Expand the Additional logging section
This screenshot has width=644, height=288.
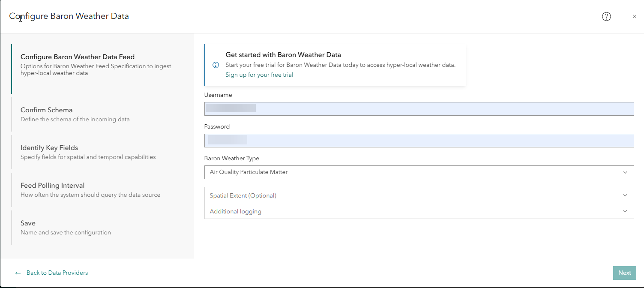(x=419, y=211)
